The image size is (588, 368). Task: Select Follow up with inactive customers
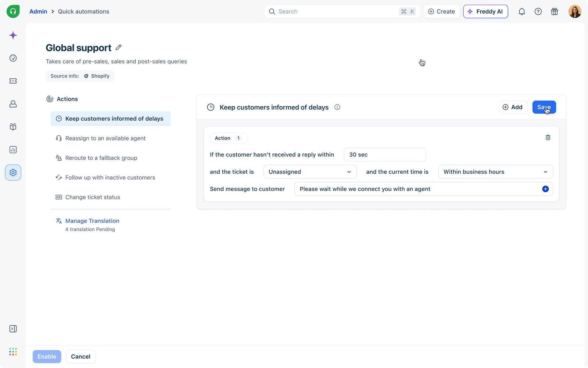click(111, 177)
